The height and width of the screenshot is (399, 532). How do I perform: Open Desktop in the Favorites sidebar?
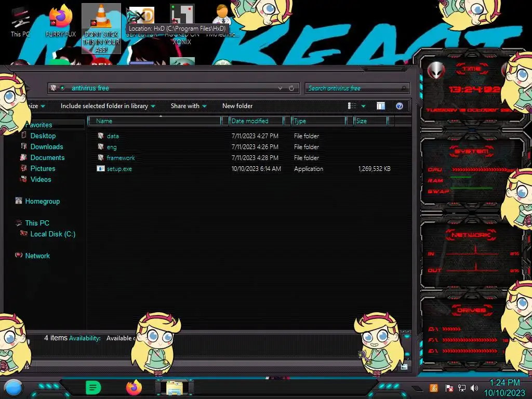click(x=43, y=136)
